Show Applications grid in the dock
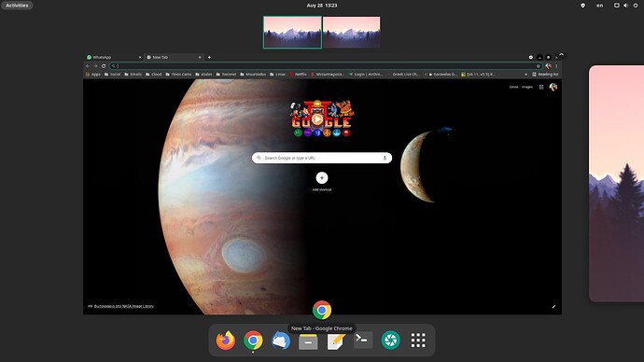This screenshot has height=362, width=644. coord(418,341)
